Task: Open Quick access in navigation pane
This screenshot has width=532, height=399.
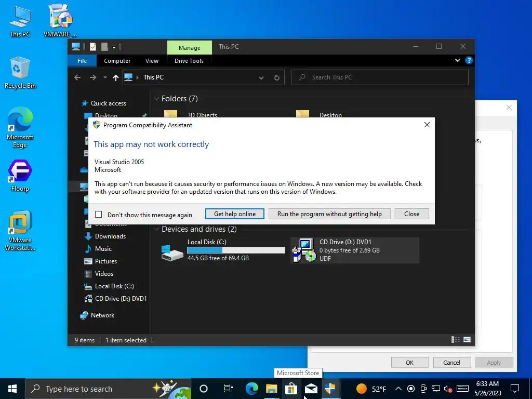Action: click(x=108, y=103)
